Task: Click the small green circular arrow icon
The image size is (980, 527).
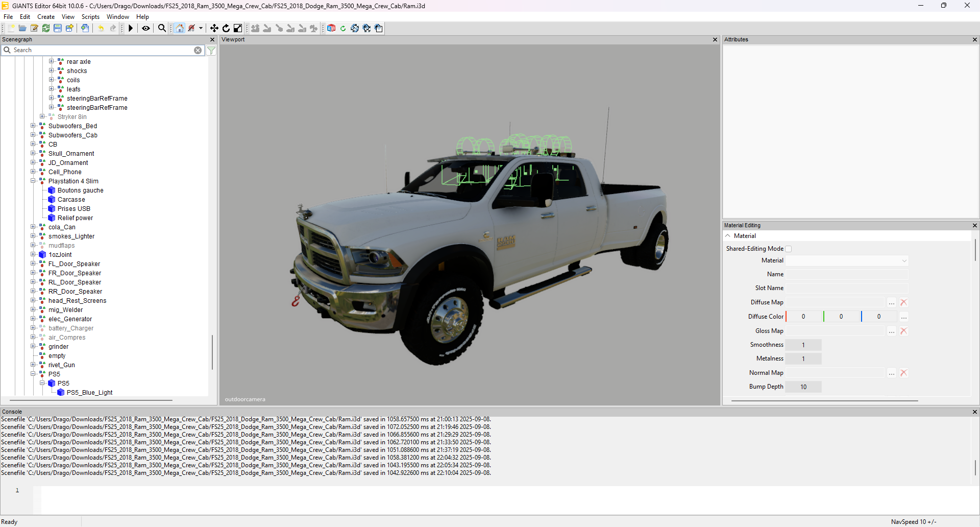Action: tap(343, 28)
